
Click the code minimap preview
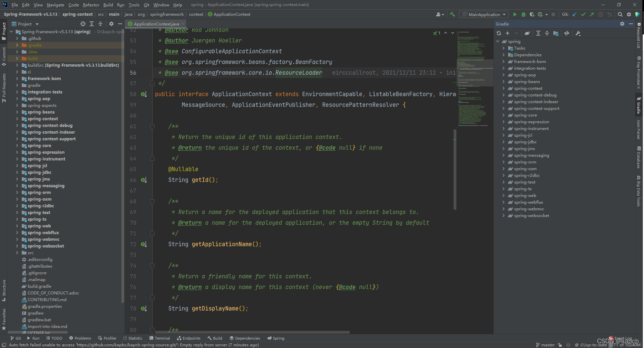tap(474, 79)
